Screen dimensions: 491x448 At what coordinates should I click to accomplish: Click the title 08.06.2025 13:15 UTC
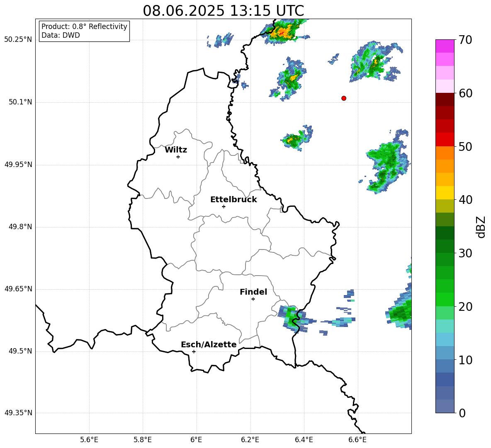point(223,11)
